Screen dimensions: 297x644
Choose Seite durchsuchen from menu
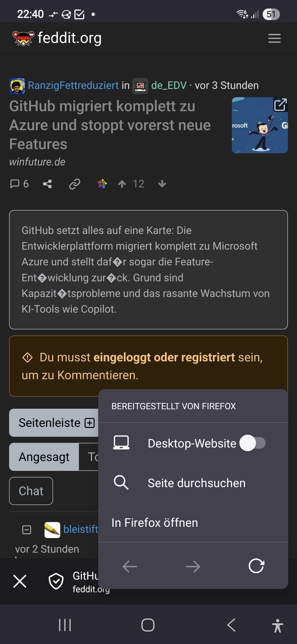196,483
